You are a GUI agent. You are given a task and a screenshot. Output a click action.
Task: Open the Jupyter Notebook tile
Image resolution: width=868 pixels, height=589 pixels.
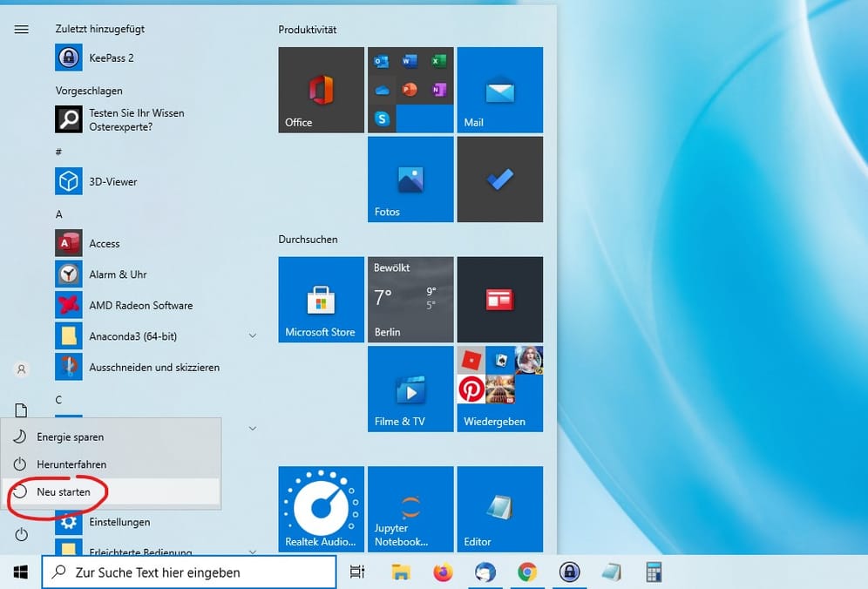[410, 510]
